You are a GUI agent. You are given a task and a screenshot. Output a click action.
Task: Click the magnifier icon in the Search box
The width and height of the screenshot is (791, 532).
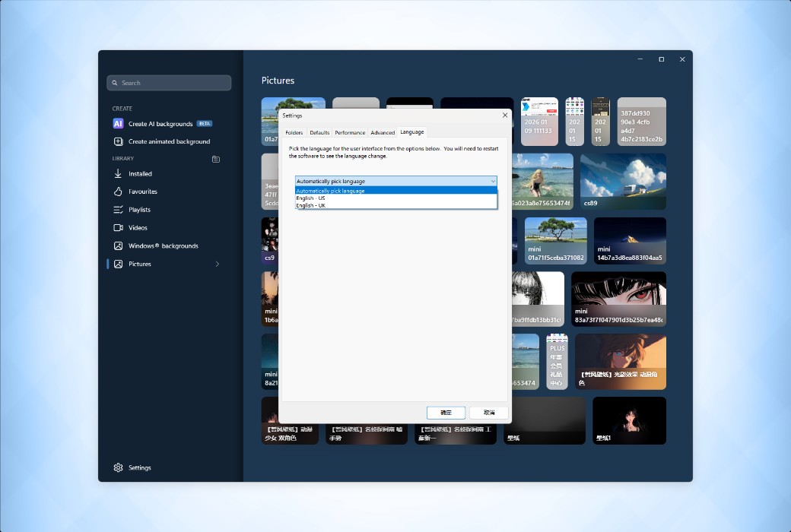coord(115,83)
